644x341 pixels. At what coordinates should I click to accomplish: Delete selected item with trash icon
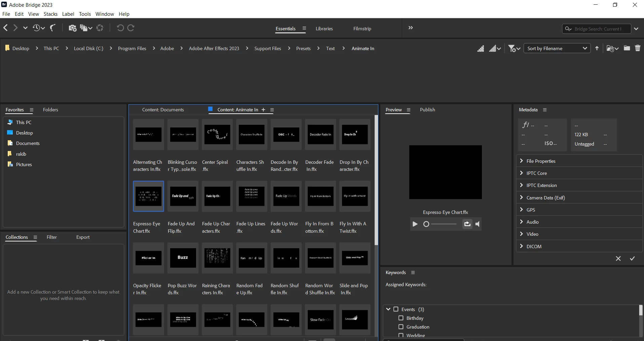(638, 48)
